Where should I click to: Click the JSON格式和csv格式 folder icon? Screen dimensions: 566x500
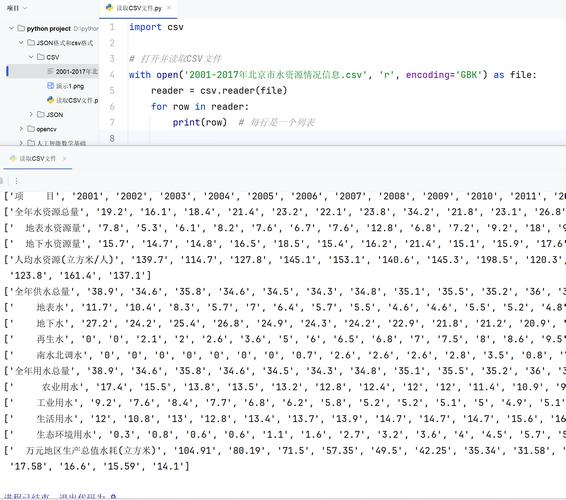(x=31, y=43)
